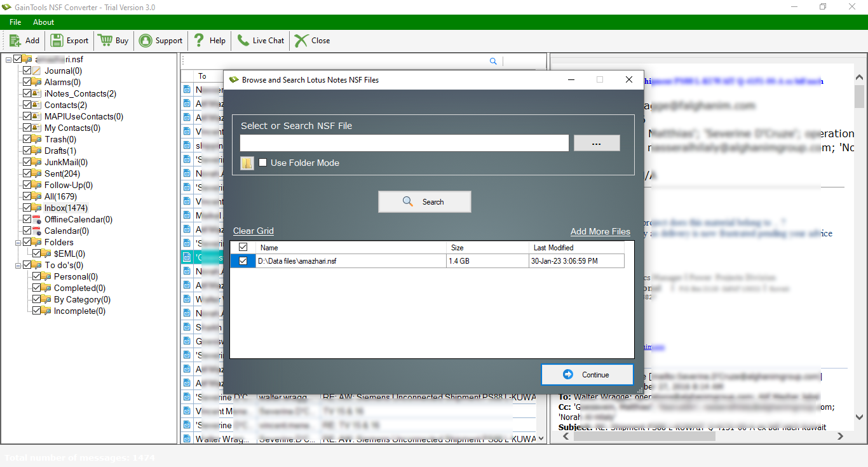The width and height of the screenshot is (868, 467).
Task: Click the '1.4 GB' size cell
Action: (x=488, y=261)
